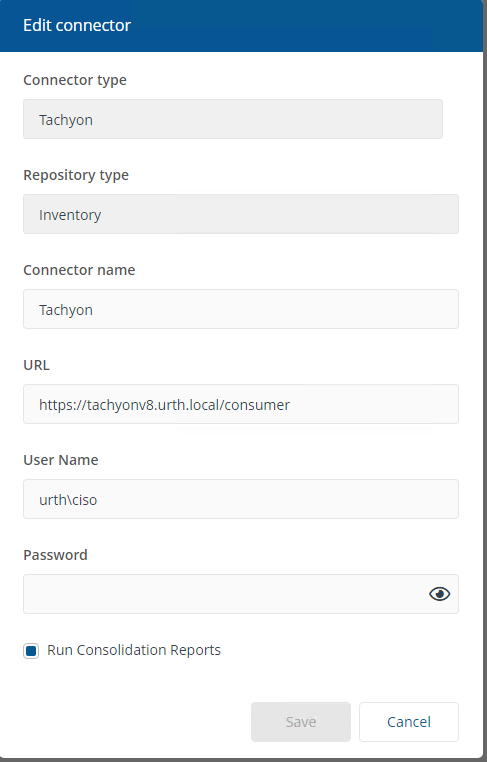The height and width of the screenshot is (762, 487).
Task: Click the Connector type label
Action: [x=75, y=80]
